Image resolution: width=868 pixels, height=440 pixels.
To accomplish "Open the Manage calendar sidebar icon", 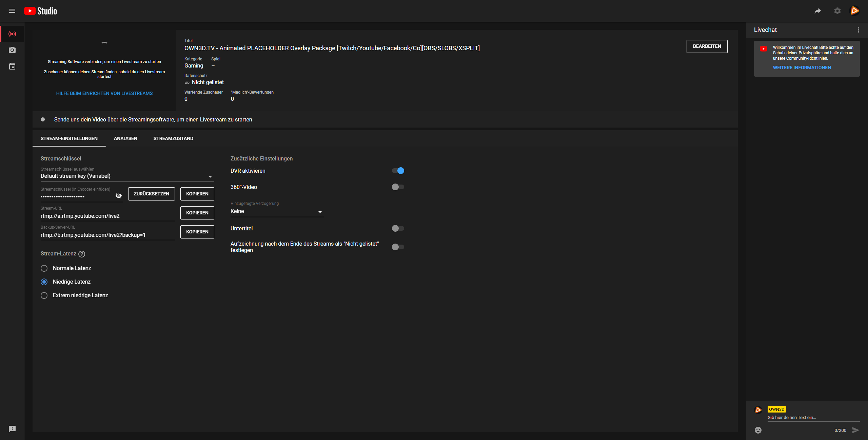I will pos(12,66).
